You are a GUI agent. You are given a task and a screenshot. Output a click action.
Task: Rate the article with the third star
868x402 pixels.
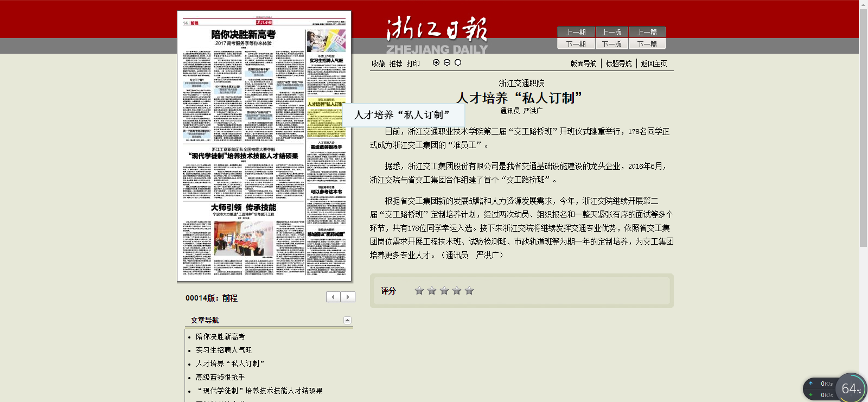[444, 291]
